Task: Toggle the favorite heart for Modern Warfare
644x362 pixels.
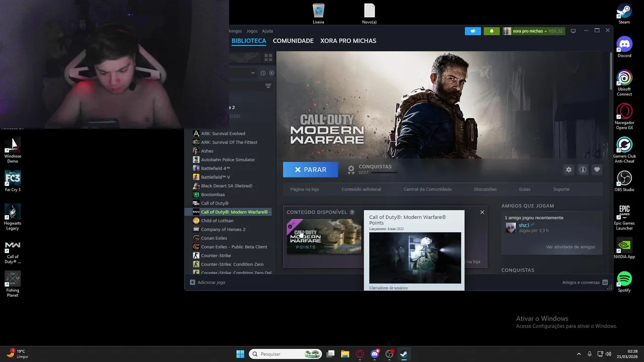Action: point(597,170)
